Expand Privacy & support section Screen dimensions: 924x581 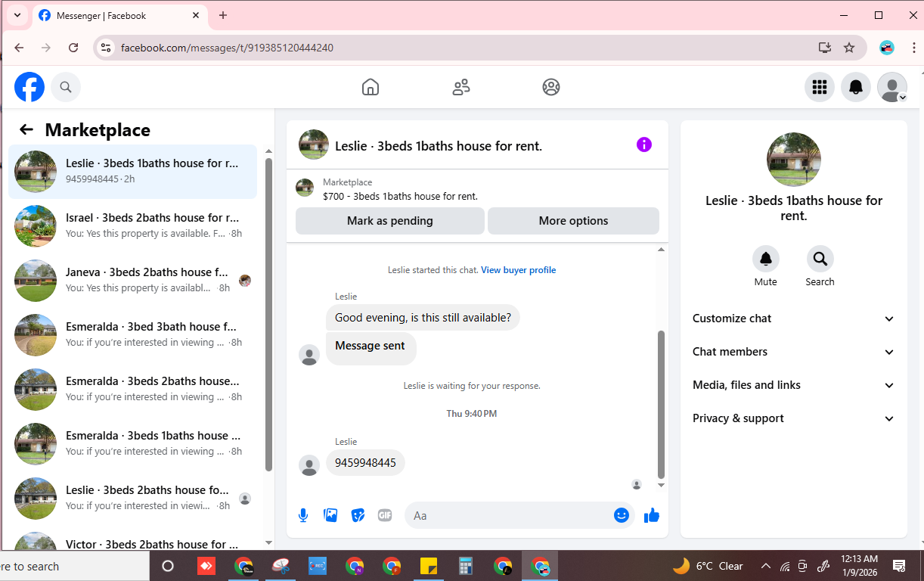(x=793, y=418)
